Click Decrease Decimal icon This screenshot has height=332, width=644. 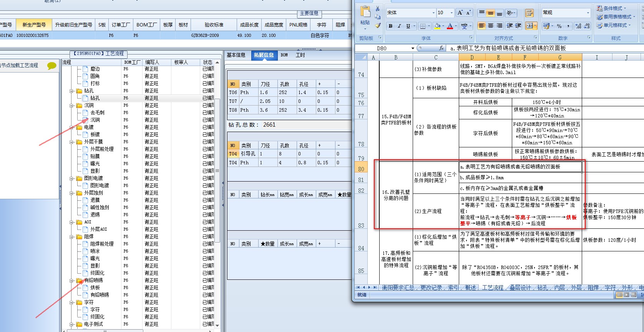tap(586, 26)
